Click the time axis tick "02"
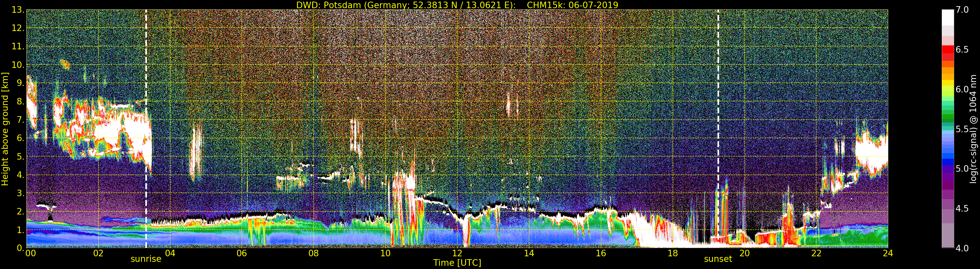This screenshot has width=980, height=269. click(x=98, y=253)
